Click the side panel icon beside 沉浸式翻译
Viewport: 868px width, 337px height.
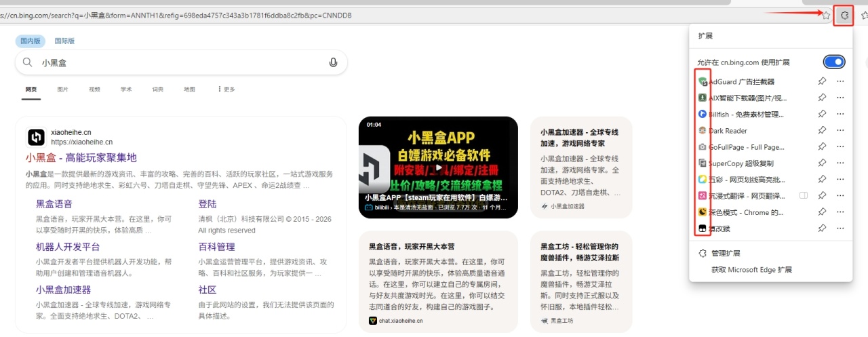[x=804, y=195]
